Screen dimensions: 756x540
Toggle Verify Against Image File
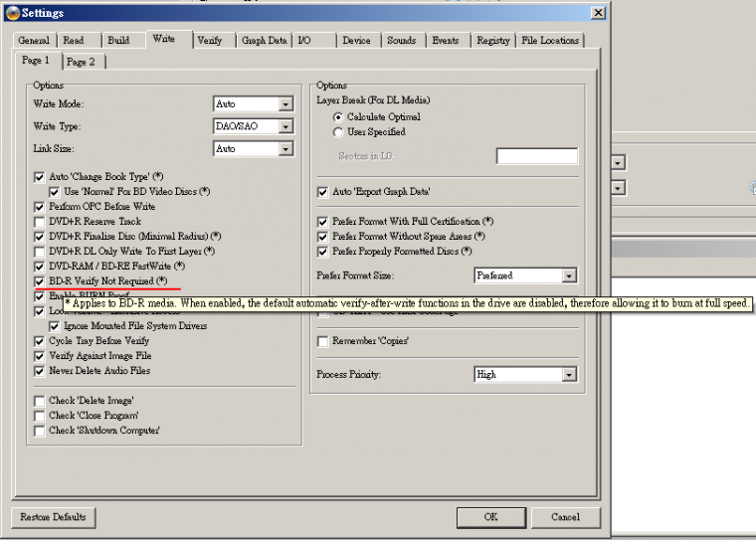click(x=40, y=356)
